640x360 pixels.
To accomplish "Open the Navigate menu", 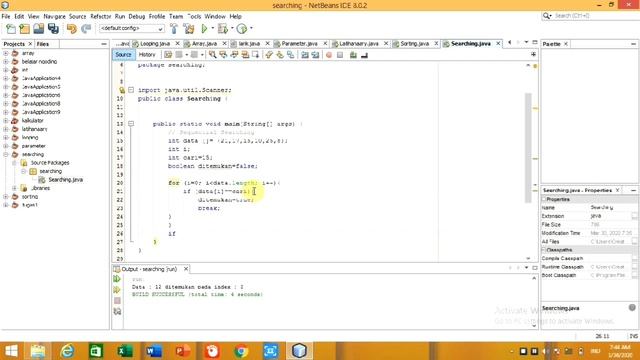I will [x=54, y=16].
